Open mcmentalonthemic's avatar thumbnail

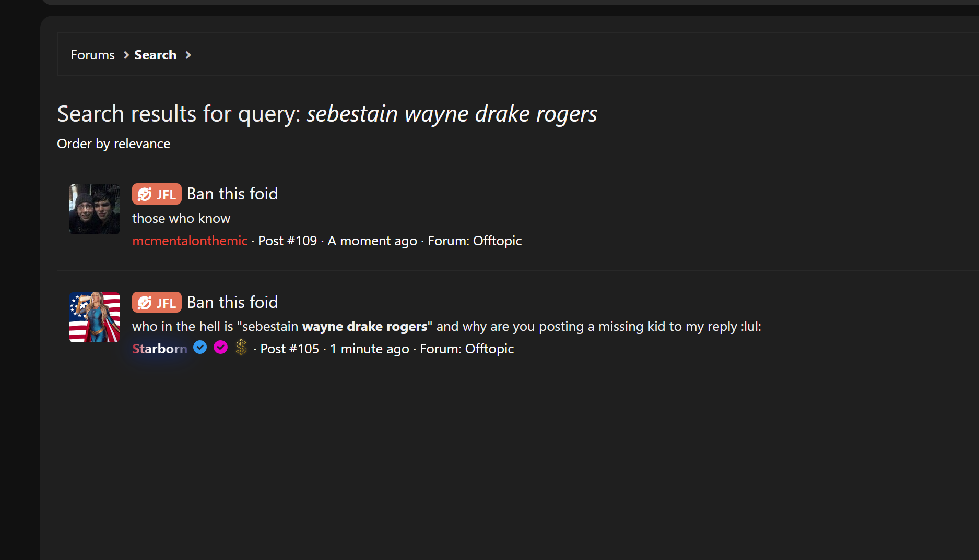point(95,209)
